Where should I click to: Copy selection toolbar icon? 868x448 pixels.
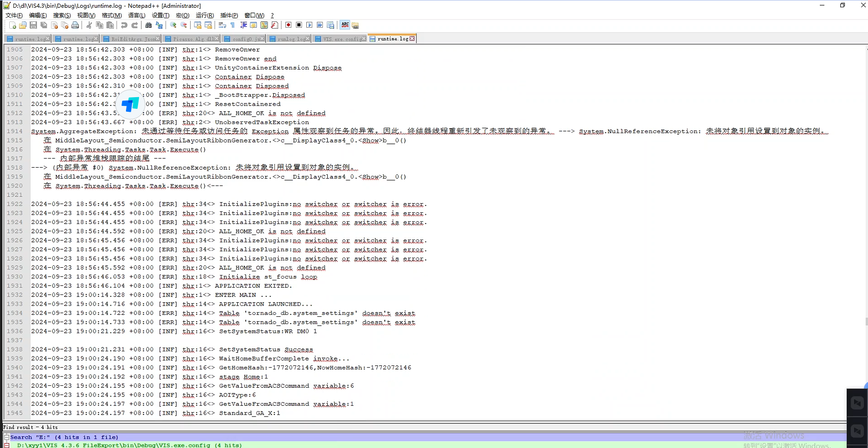pyautogui.click(x=100, y=25)
